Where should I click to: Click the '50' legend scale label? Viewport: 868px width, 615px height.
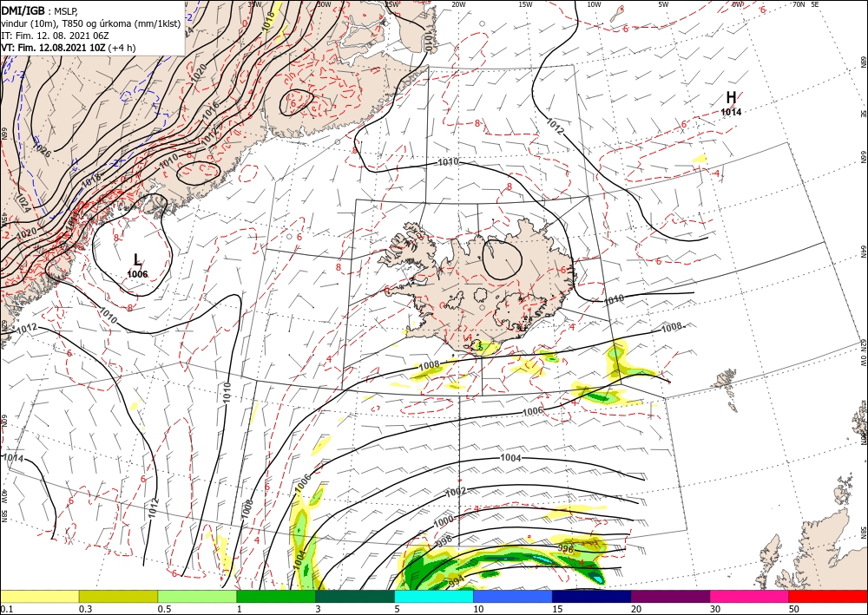pyautogui.click(x=794, y=609)
